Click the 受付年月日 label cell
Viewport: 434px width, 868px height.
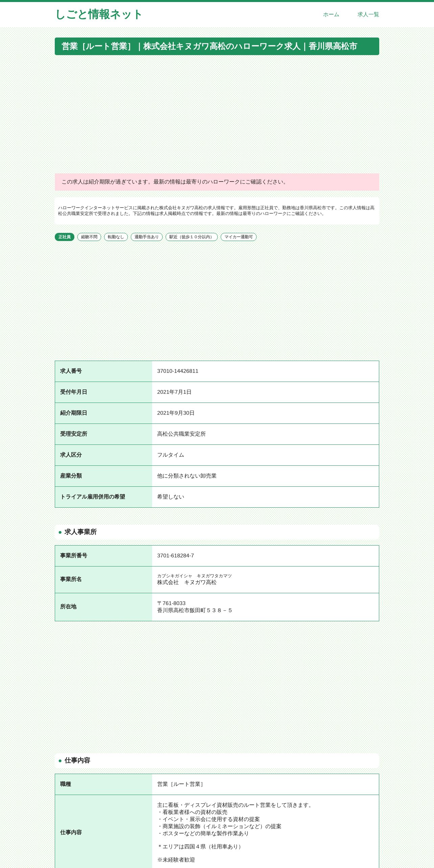(103, 392)
